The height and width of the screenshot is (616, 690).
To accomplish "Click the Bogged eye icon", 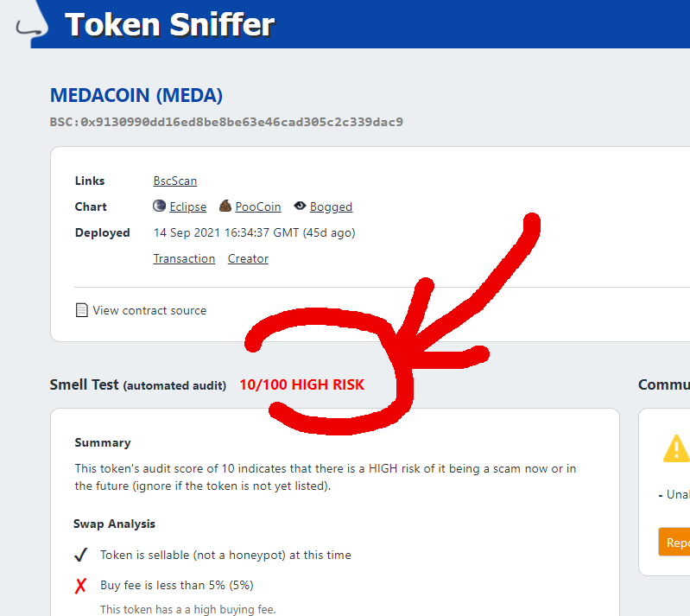I will 300,206.
